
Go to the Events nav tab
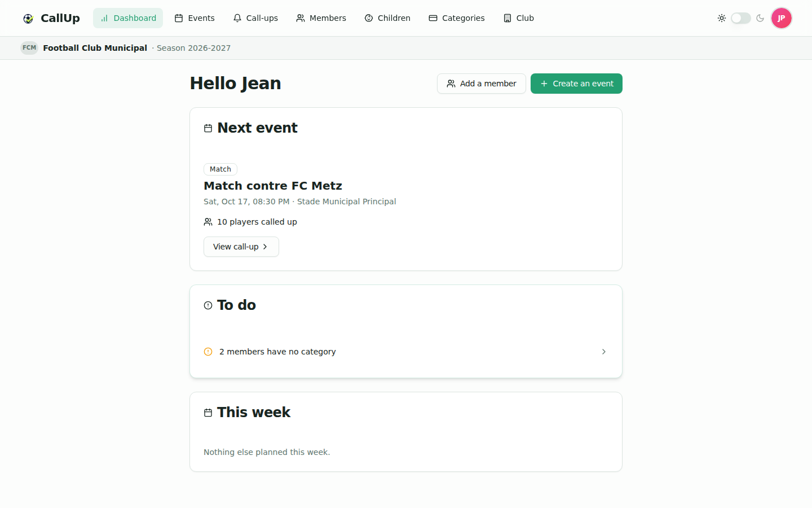pos(195,18)
